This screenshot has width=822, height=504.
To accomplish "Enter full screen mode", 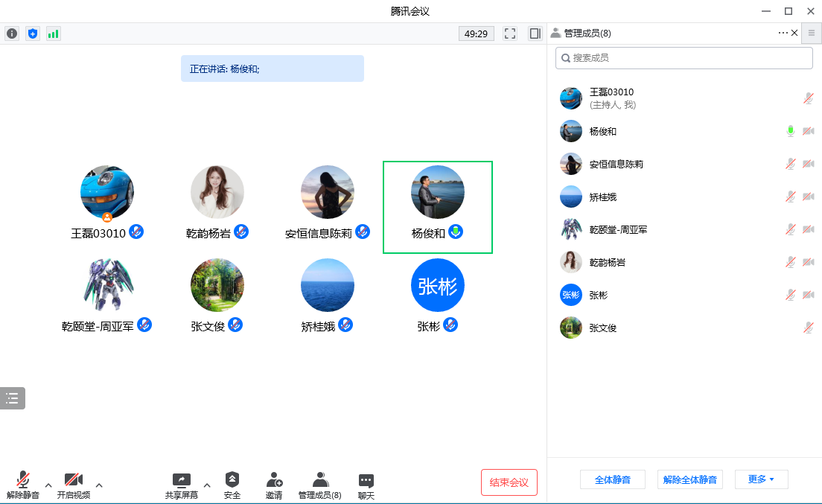I will tap(510, 34).
